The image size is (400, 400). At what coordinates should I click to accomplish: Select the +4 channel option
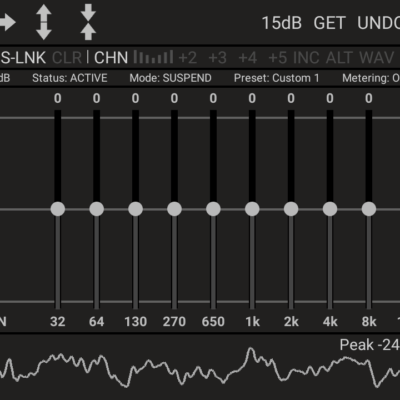point(248,58)
